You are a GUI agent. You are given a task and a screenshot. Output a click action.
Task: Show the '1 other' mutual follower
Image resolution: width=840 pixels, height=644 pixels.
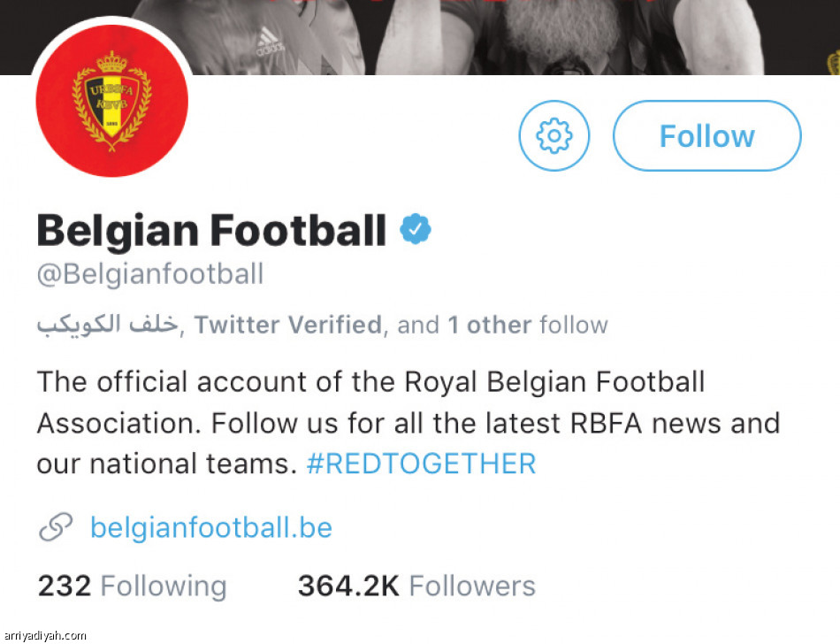pos(489,325)
